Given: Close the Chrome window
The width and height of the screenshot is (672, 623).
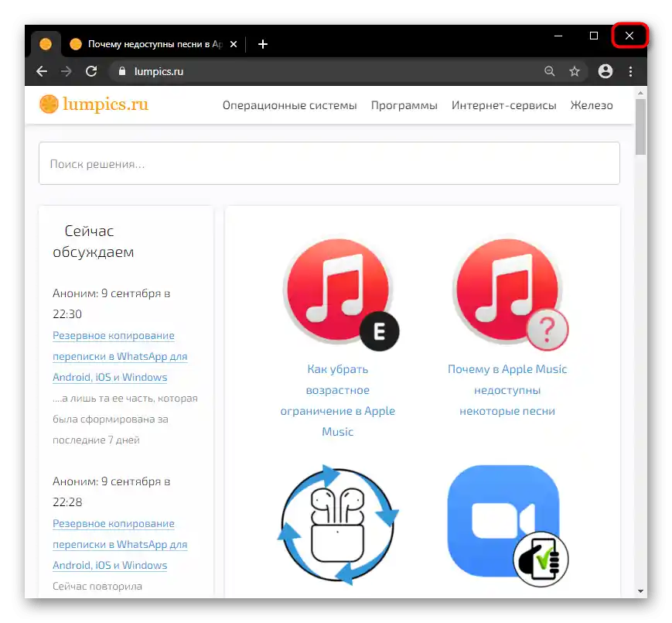Looking at the screenshot, I should (x=629, y=36).
